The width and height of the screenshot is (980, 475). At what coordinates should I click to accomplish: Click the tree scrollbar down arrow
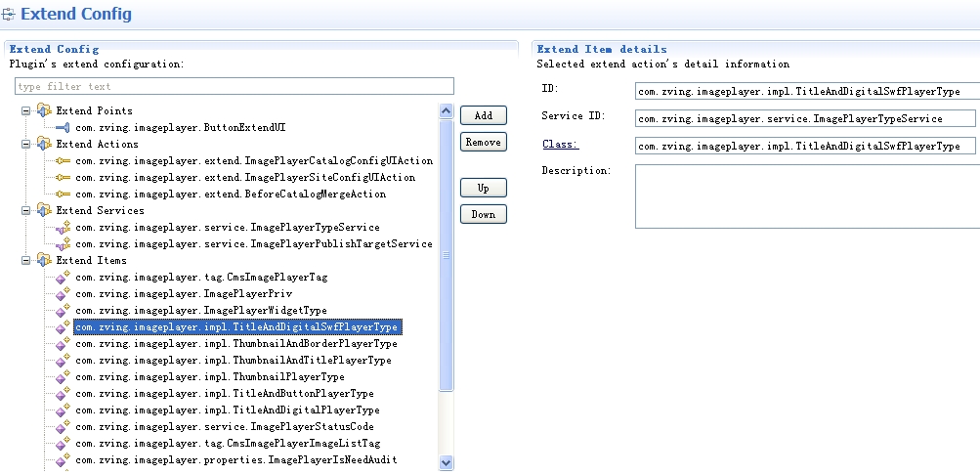(x=447, y=462)
